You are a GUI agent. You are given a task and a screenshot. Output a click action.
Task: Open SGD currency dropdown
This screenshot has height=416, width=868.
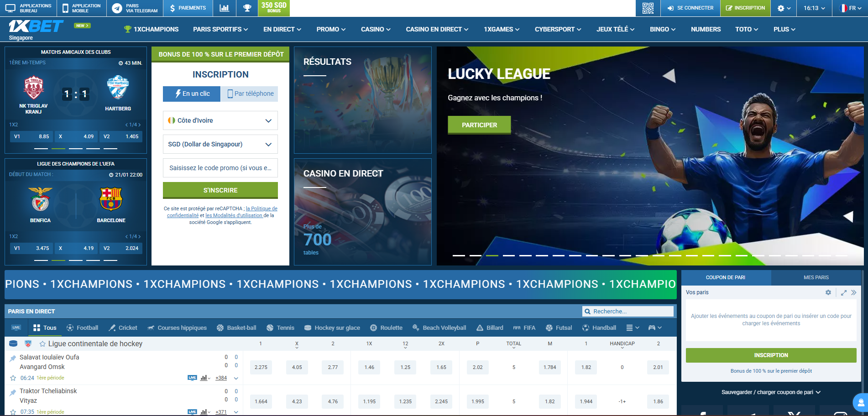pos(220,144)
